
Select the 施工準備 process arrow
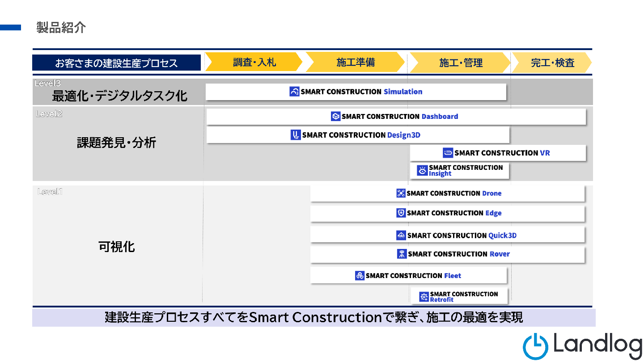[x=355, y=62]
